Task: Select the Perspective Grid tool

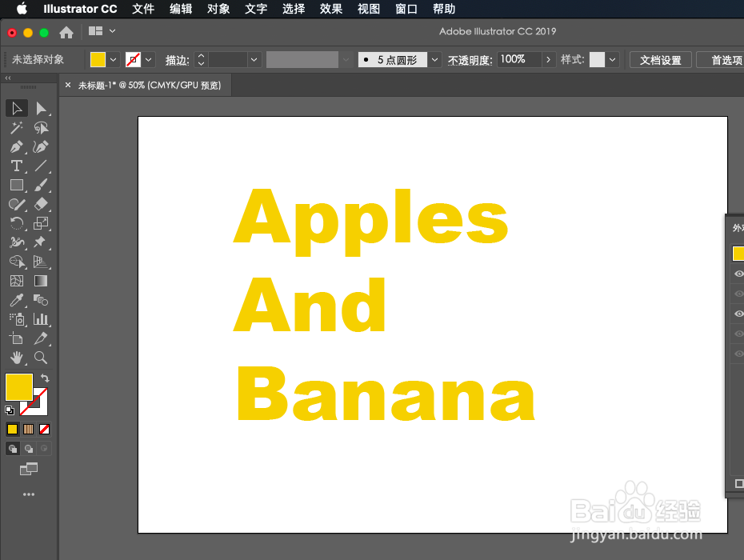Action: (x=42, y=262)
